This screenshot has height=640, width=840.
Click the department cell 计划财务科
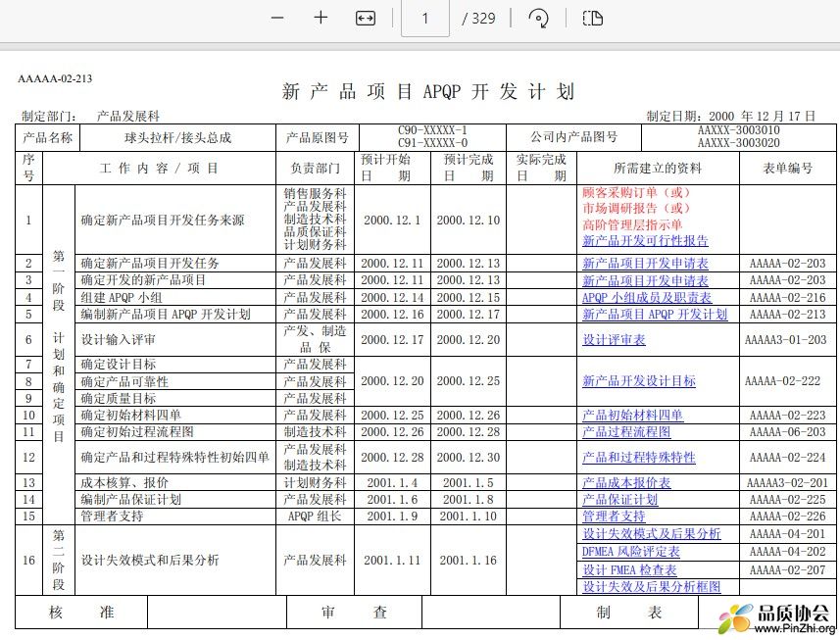coord(315,482)
